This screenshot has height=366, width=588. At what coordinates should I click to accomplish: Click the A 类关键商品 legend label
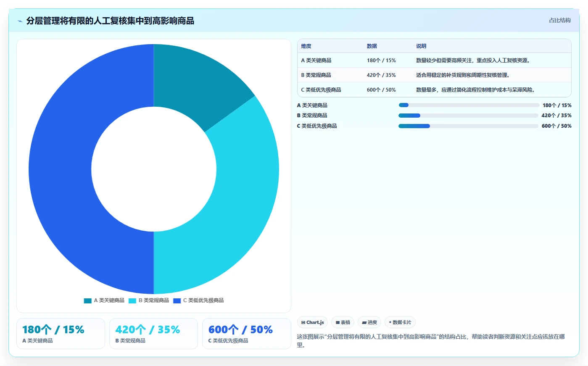click(109, 300)
